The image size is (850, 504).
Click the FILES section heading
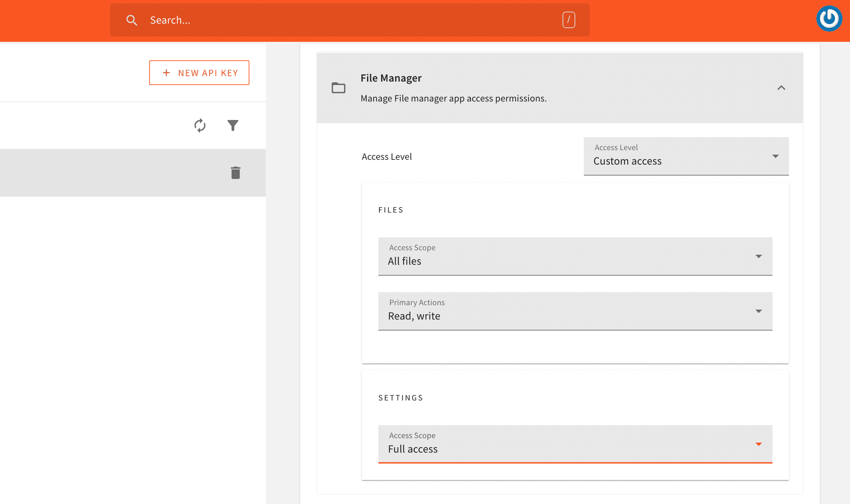(391, 210)
